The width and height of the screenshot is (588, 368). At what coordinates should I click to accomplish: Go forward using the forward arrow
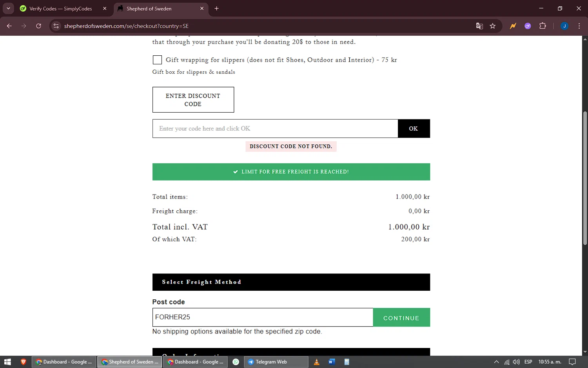pyautogui.click(x=24, y=26)
